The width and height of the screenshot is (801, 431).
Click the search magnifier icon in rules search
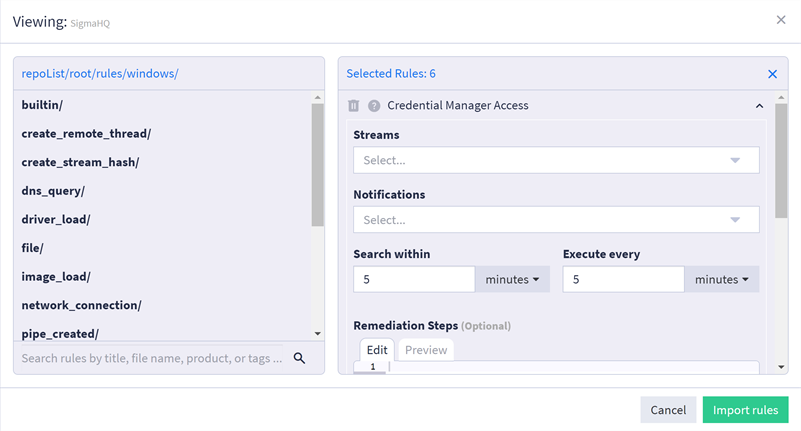pos(299,358)
